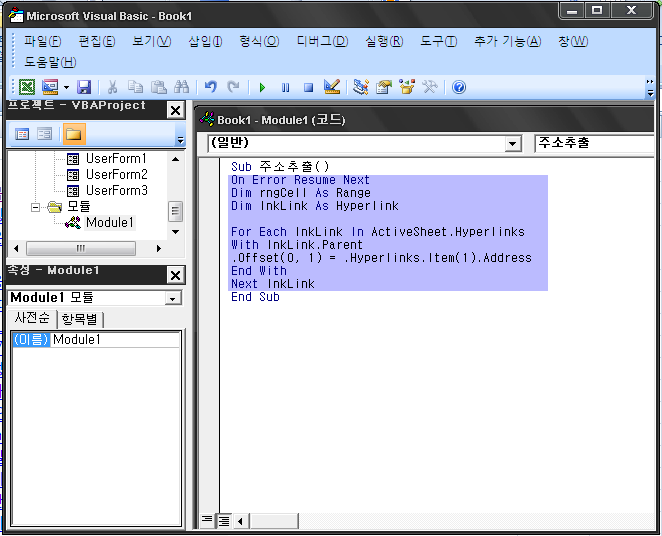The image size is (662, 536).
Task: Open the 실행(R) menu
Action: pos(384,41)
